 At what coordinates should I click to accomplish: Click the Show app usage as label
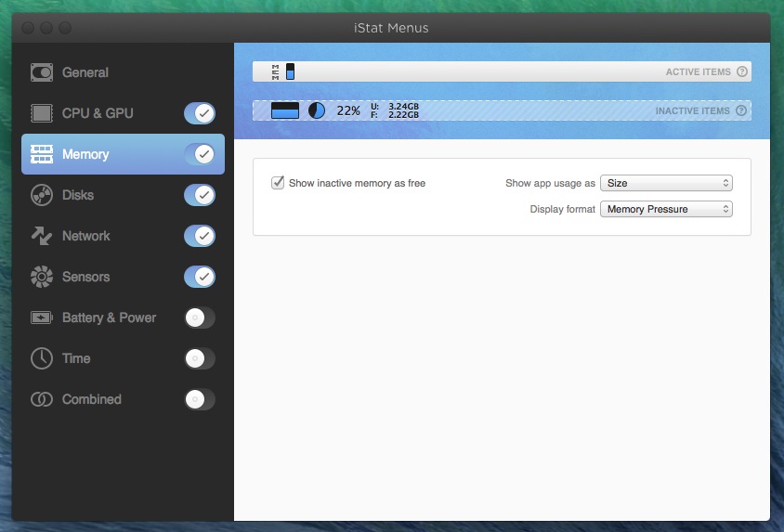550,183
